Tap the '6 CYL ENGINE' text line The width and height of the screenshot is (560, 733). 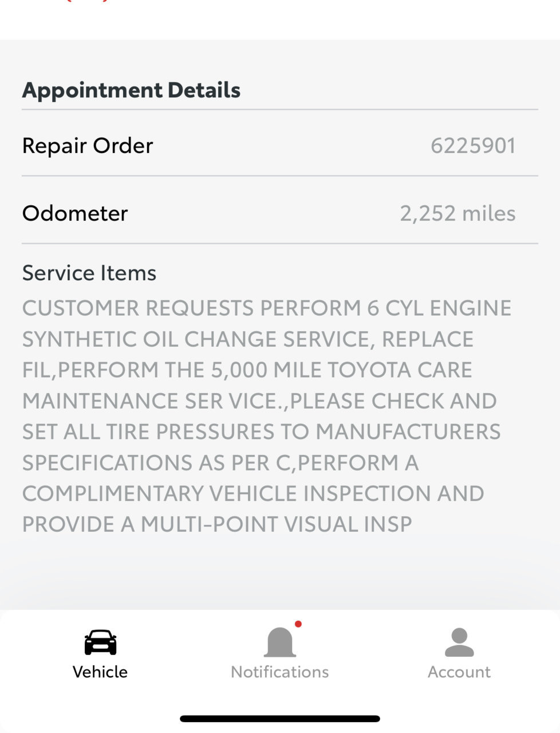tap(439, 308)
